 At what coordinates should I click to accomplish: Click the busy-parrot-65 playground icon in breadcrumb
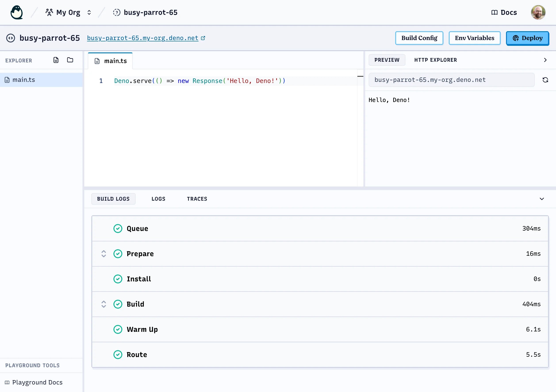click(117, 12)
